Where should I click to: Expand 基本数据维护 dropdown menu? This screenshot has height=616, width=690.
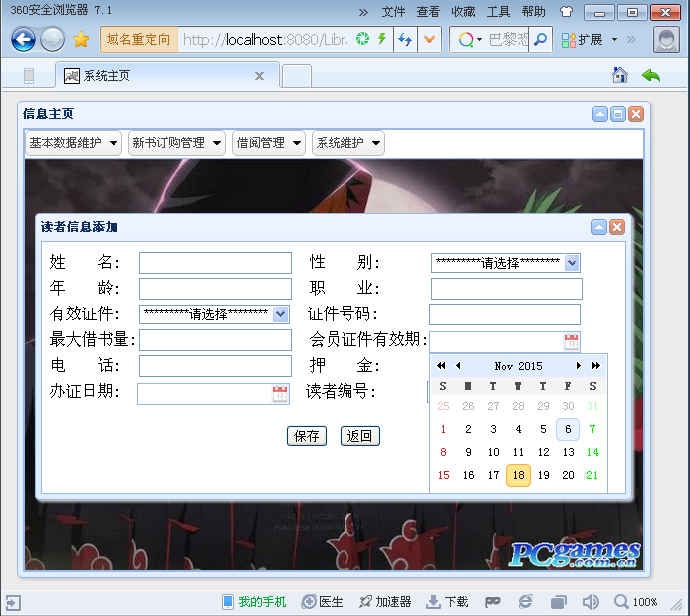pyautogui.click(x=74, y=143)
